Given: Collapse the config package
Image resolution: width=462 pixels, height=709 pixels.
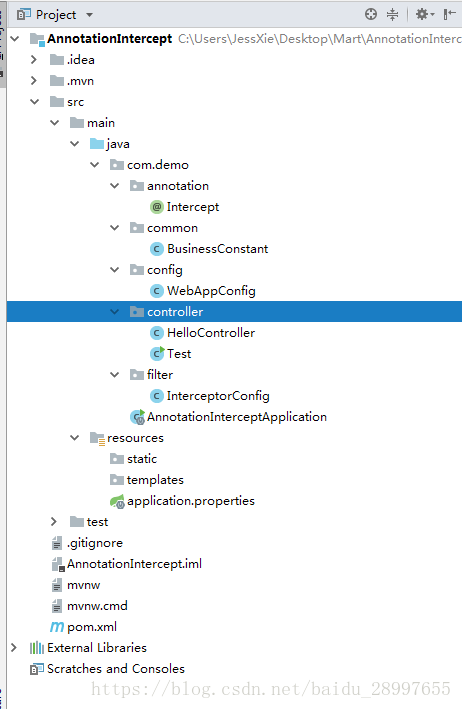Looking at the screenshot, I should (x=114, y=270).
